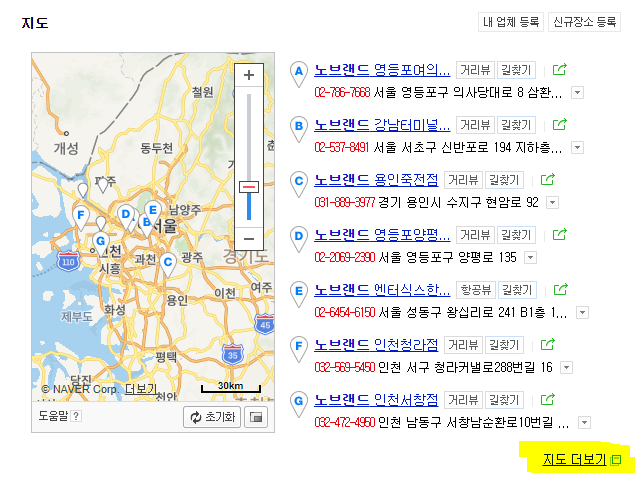Click the 신규장소 등록 button
Viewport: 640px width, 483px height.
coord(584,22)
